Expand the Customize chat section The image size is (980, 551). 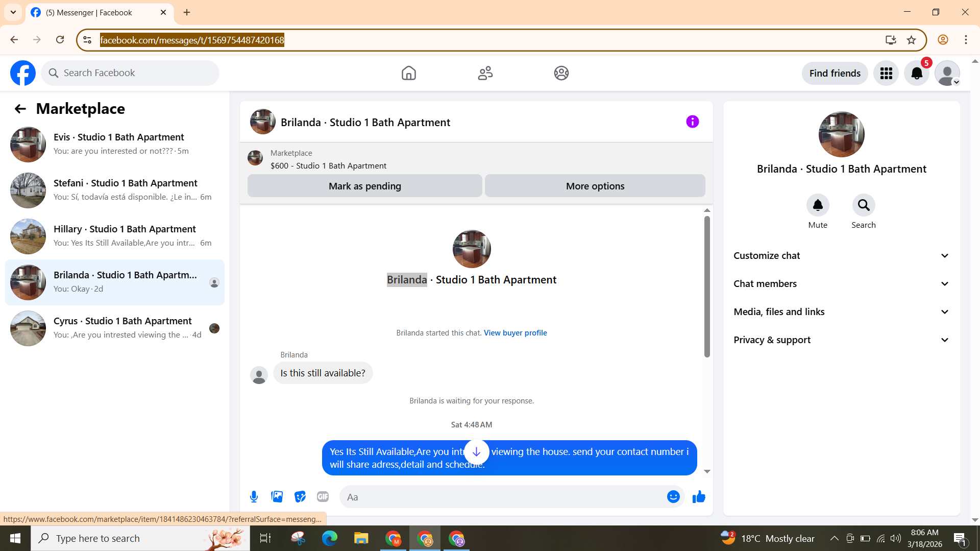[841, 255]
